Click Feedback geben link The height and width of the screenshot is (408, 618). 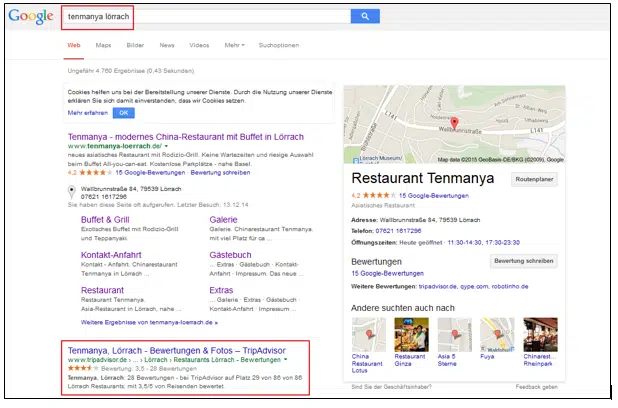pyautogui.click(x=536, y=387)
